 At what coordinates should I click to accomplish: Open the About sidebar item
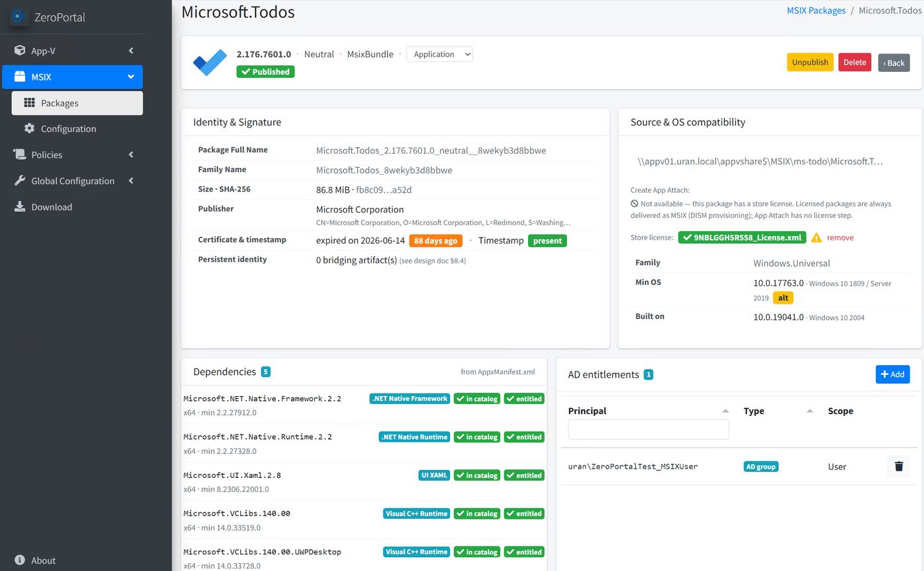pos(73,560)
